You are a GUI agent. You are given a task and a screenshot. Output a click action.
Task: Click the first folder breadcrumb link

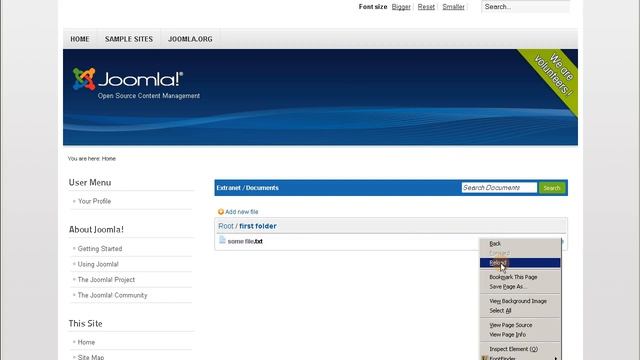click(258, 226)
